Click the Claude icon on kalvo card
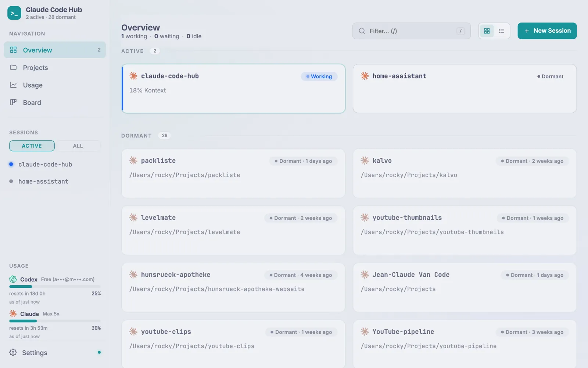Viewport: 588px width, 368px height. [x=365, y=160]
